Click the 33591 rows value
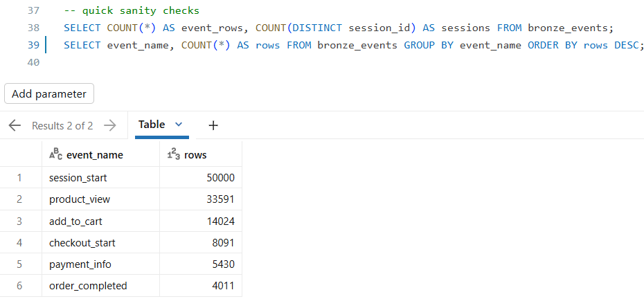This screenshot has height=299, width=644. click(221, 199)
